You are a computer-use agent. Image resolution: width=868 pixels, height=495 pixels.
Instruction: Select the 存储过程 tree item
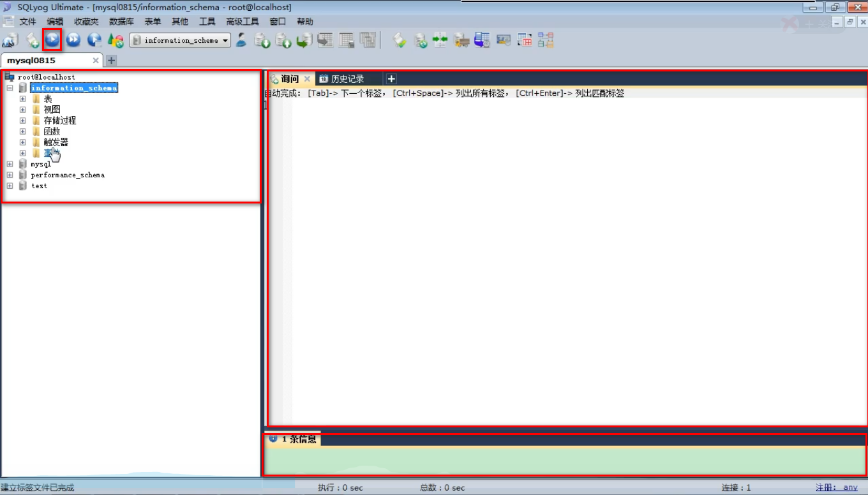coord(60,121)
